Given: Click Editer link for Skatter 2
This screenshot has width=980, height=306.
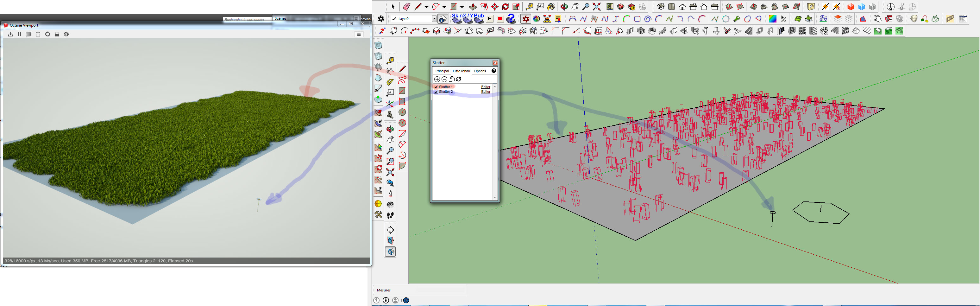Looking at the screenshot, I should click(x=486, y=92).
